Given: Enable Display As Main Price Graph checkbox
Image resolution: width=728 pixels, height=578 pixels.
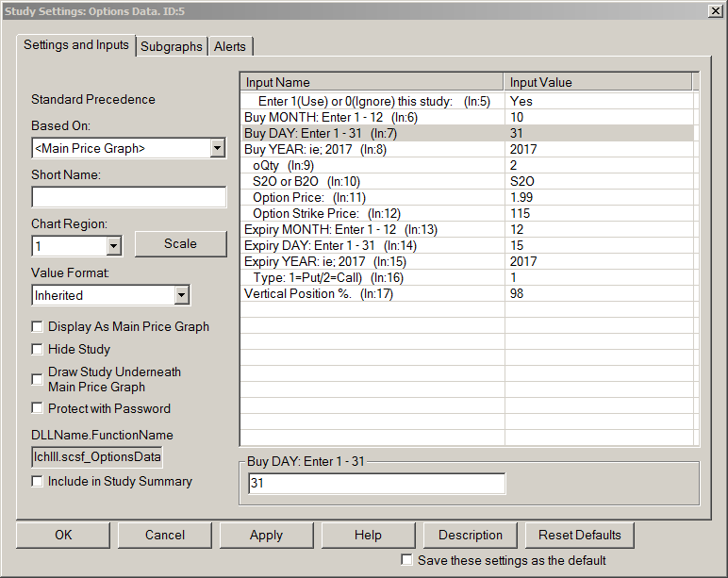Looking at the screenshot, I should click(x=38, y=326).
